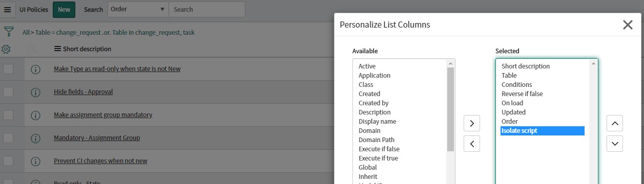Open Prevent CI changes when not new link

click(100, 161)
